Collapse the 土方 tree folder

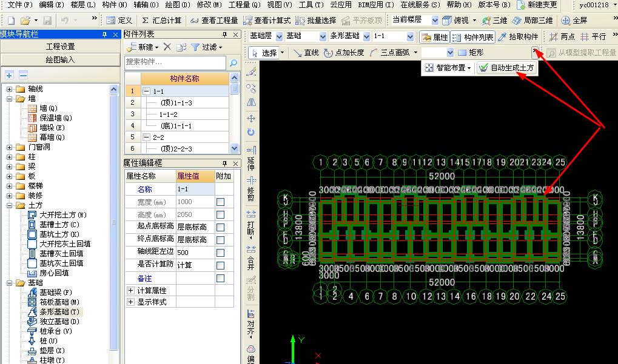(9, 205)
